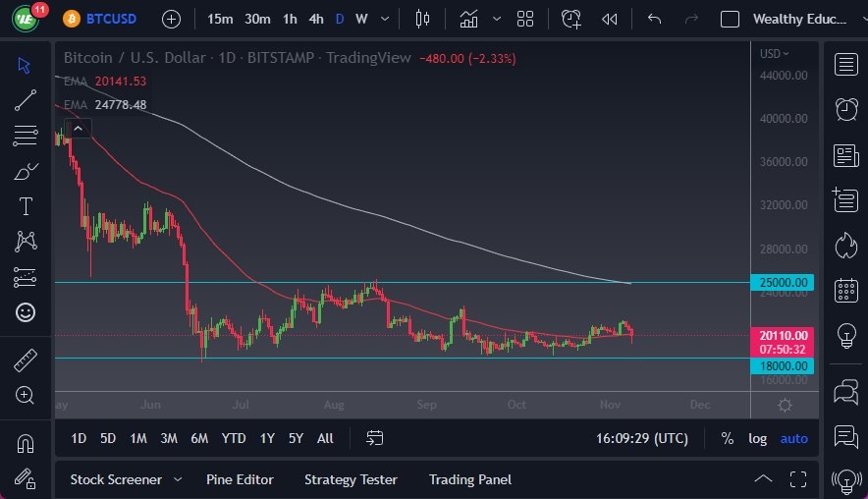
Task: Select the 6M date range button
Action: pyautogui.click(x=199, y=438)
